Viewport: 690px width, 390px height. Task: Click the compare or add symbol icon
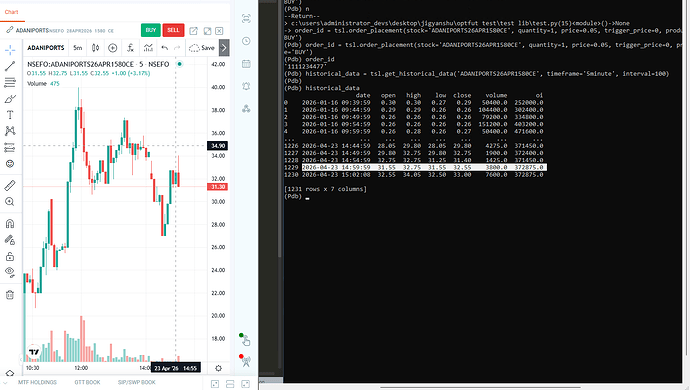113,48
